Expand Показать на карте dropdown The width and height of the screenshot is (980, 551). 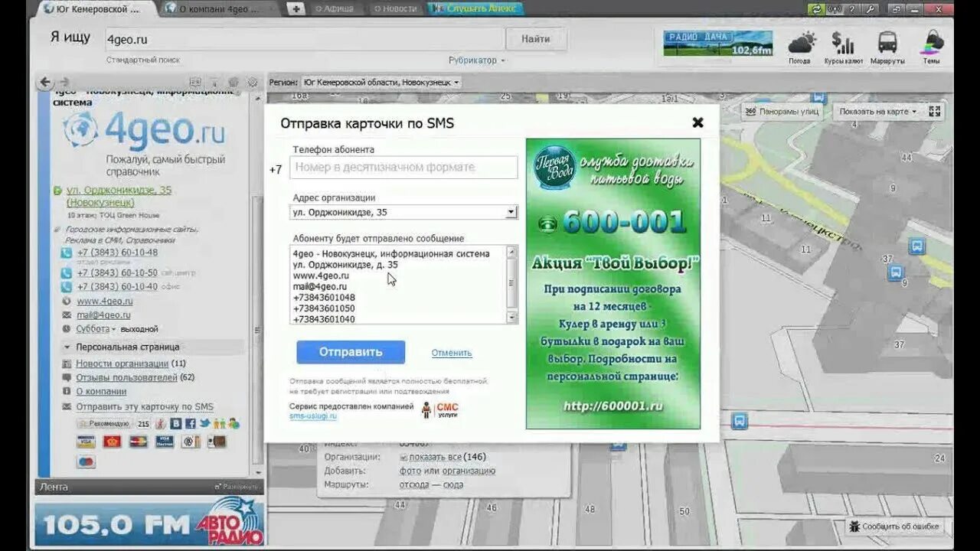pyautogui.click(x=878, y=112)
